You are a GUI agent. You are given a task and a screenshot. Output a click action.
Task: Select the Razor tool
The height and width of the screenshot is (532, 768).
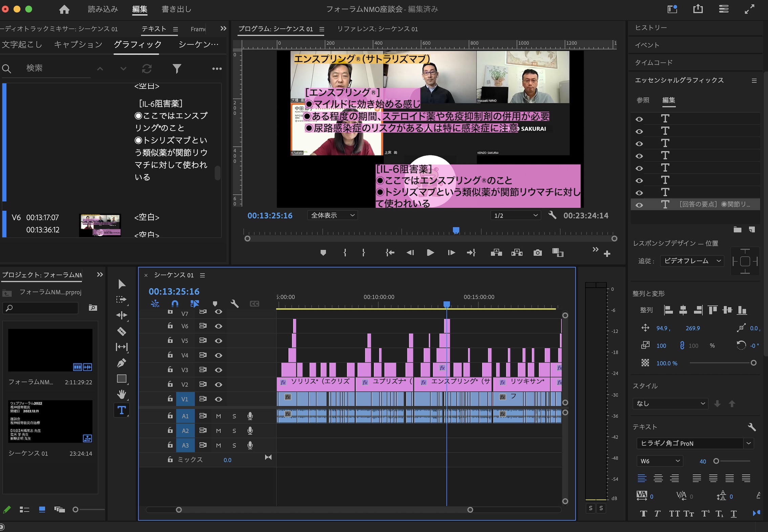[x=121, y=331]
